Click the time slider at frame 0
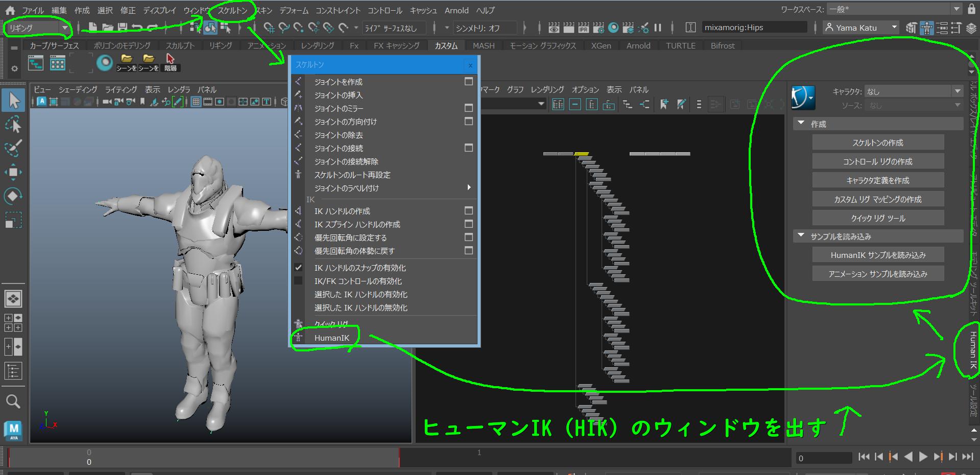The height and width of the screenshot is (475, 980). (89, 457)
